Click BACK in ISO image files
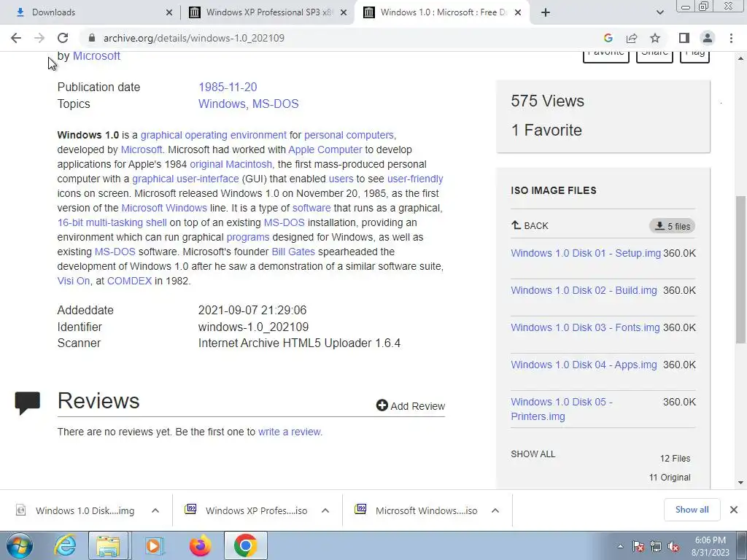Screen dimensions: 747x560 tap(530, 226)
